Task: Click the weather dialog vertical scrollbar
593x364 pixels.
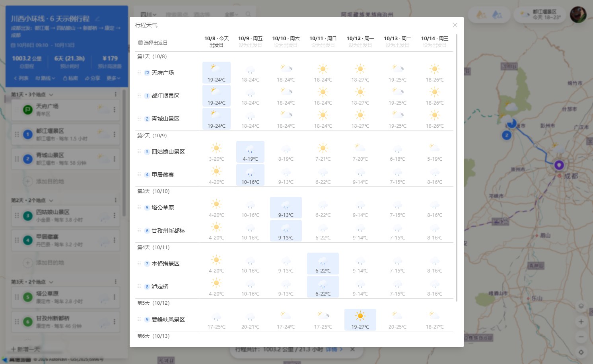Action: [457, 168]
